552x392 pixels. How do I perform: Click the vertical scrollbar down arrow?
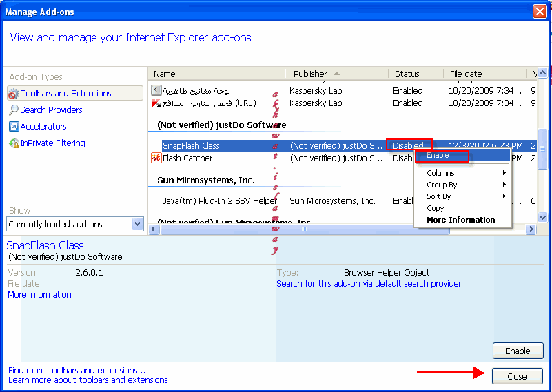pyautogui.click(x=542, y=218)
